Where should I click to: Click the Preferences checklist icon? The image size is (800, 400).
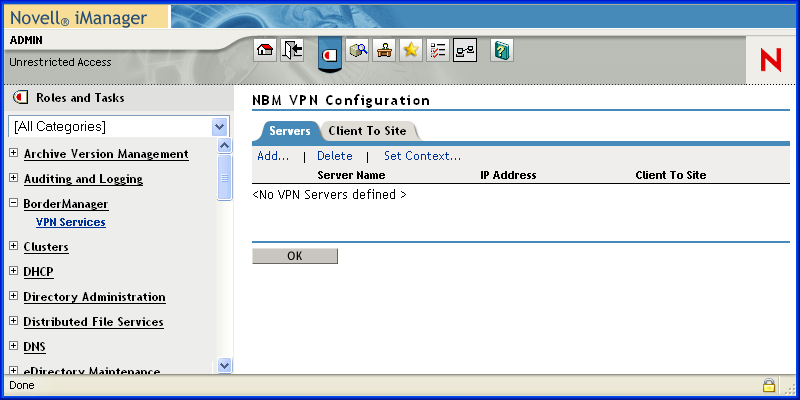point(437,51)
